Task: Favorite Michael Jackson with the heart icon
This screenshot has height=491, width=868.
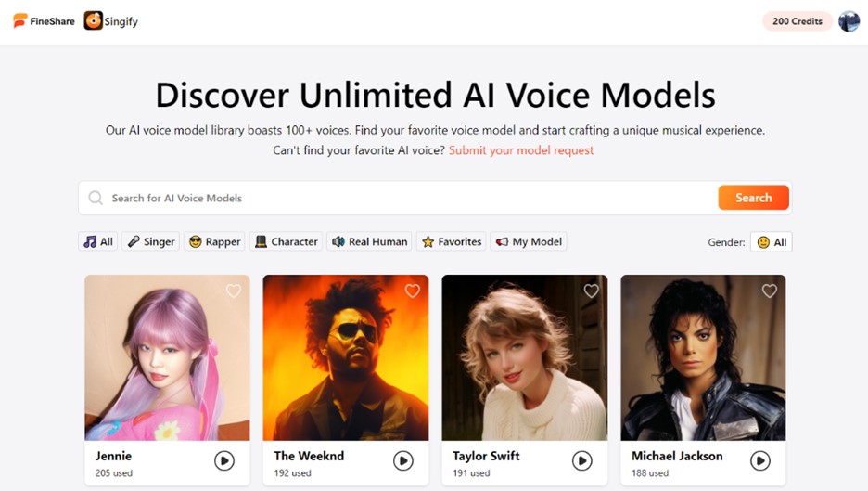Action: (770, 291)
